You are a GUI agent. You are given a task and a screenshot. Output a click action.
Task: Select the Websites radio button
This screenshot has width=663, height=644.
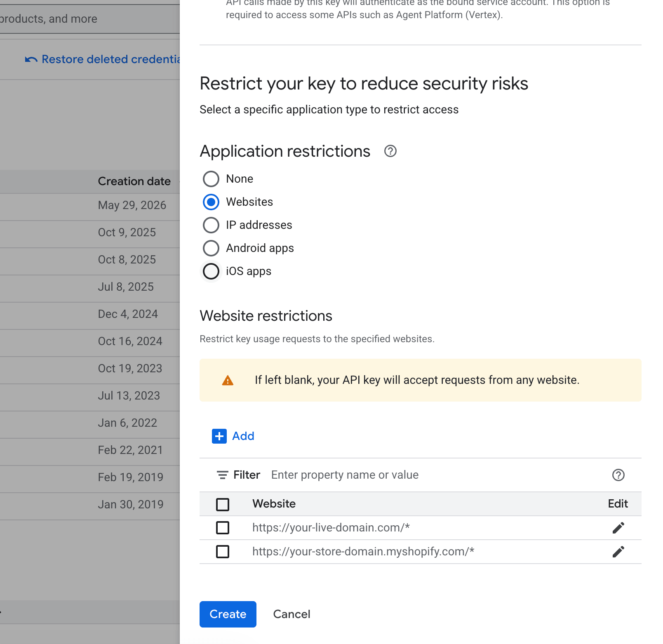(x=211, y=202)
